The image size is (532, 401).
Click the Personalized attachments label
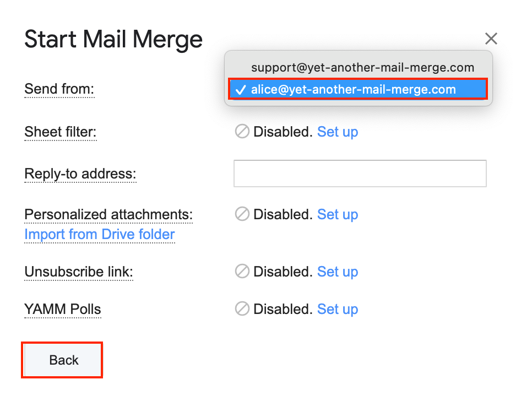pos(108,214)
